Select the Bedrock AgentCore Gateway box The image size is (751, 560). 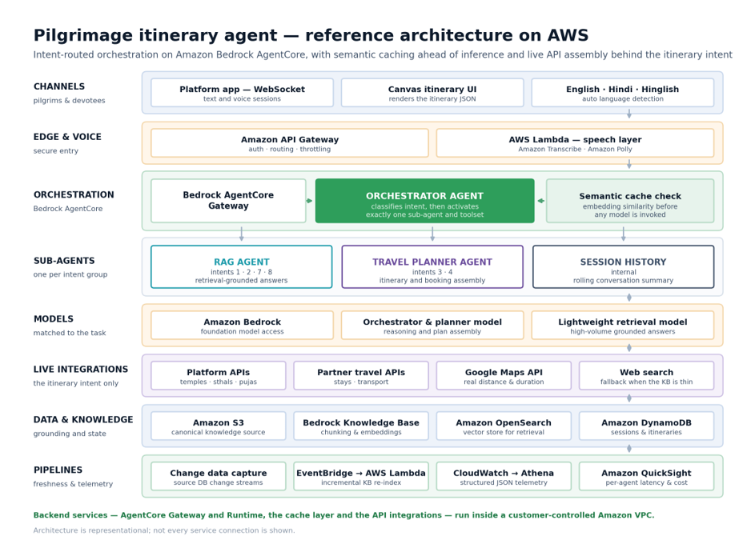click(228, 201)
